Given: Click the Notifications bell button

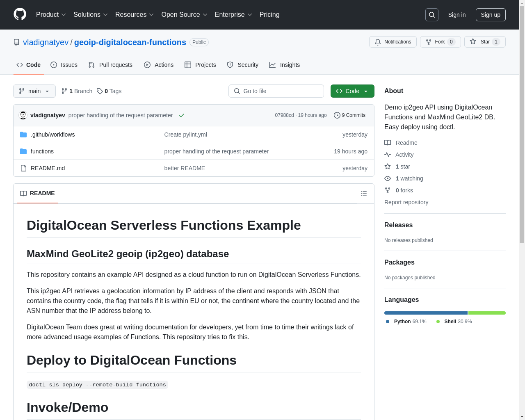Looking at the screenshot, I should 393,42.
